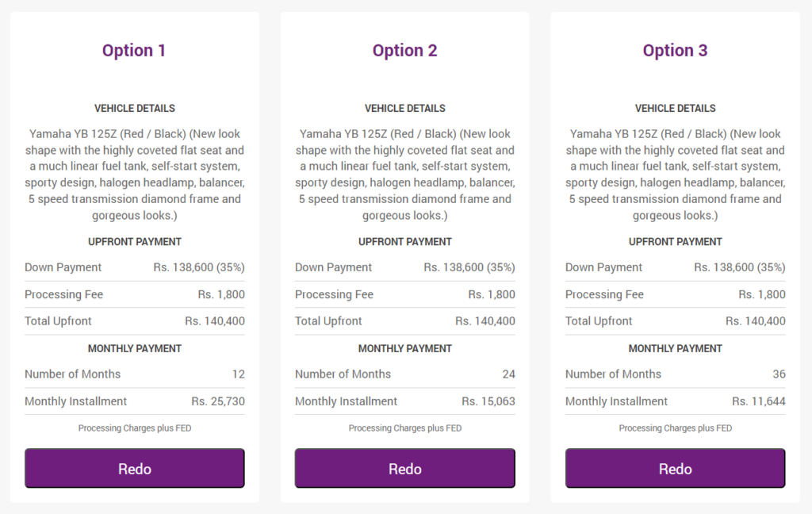Screen dimensions: 812x514
Task: Click Option 2 Upfront Payment heading
Action: 405,242
